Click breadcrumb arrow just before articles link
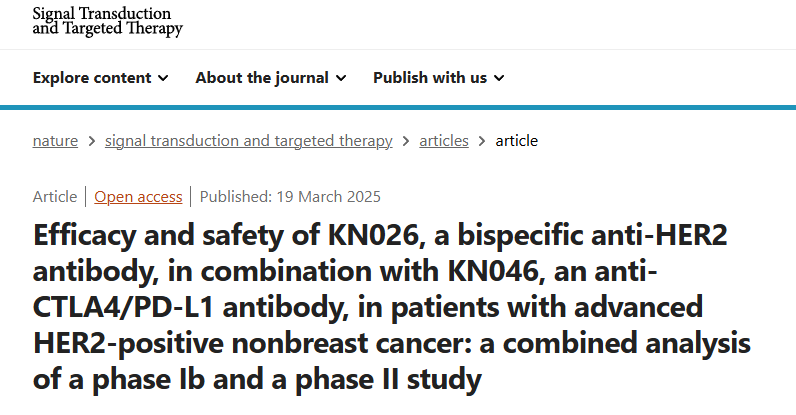The width and height of the screenshot is (796, 415). (406, 141)
